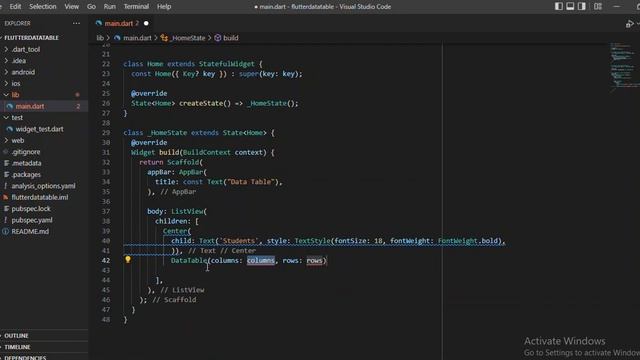This screenshot has width=640, height=360.
Task: Expand the android folder
Action: coord(23,72)
